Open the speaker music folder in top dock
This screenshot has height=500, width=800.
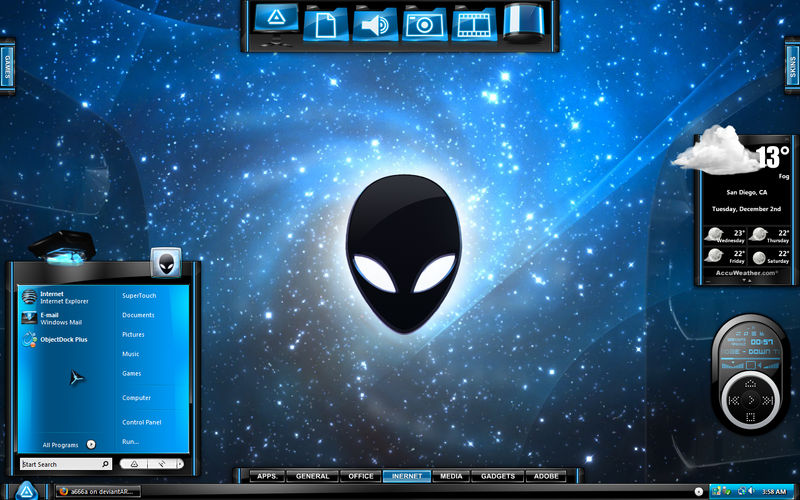click(x=375, y=24)
